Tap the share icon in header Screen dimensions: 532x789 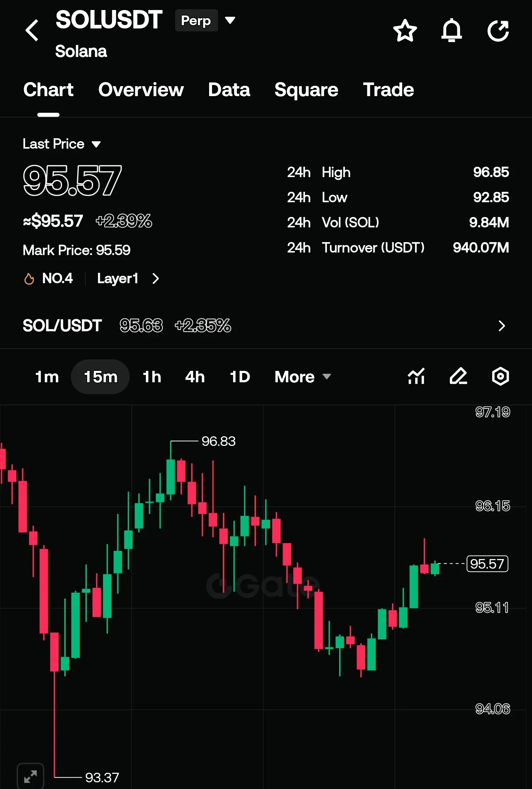tap(498, 30)
